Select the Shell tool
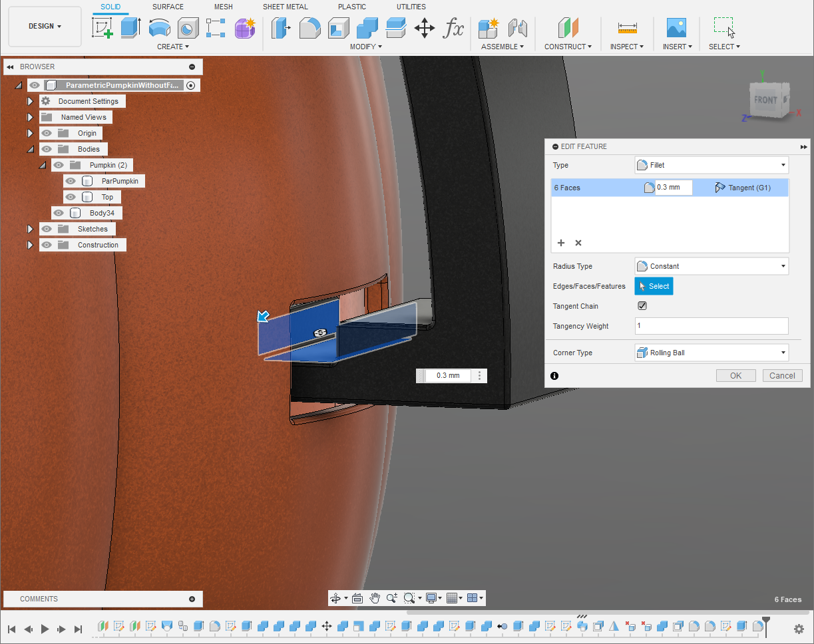This screenshot has width=814, height=644. pos(338,28)
